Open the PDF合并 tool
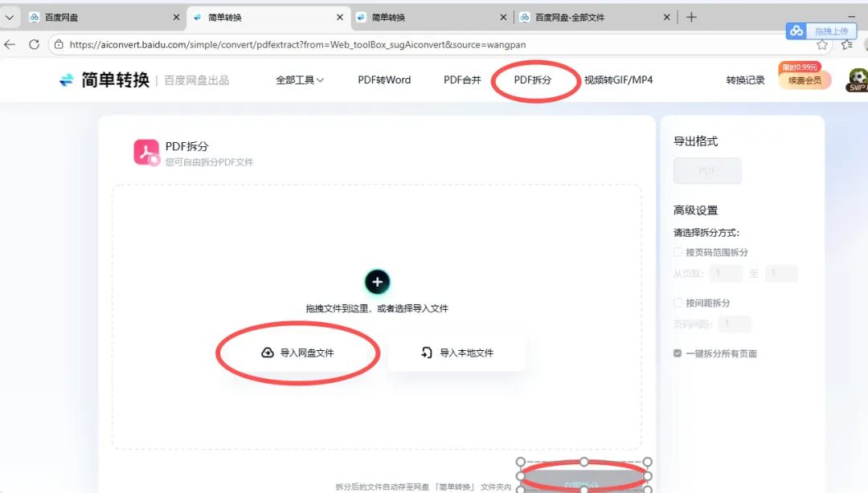This screenshot has height=493, width=868. coord(462,80)
